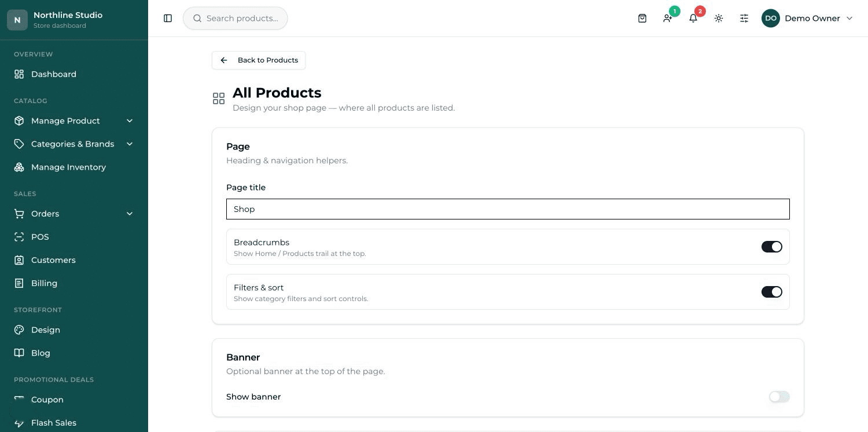Open Coupon under Promotional Deals
The height and width of the screenshot is (432, 868).
point(74,400)
